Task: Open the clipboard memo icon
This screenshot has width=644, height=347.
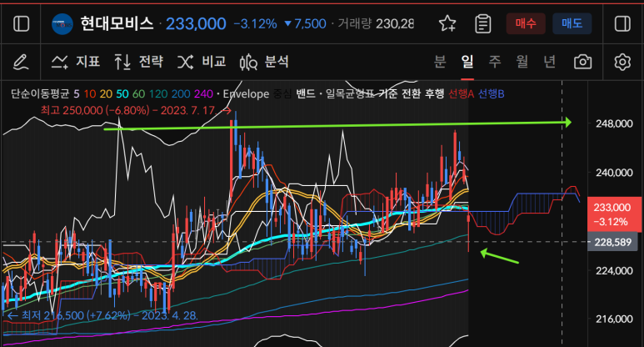Action: [x=483, y=24]
